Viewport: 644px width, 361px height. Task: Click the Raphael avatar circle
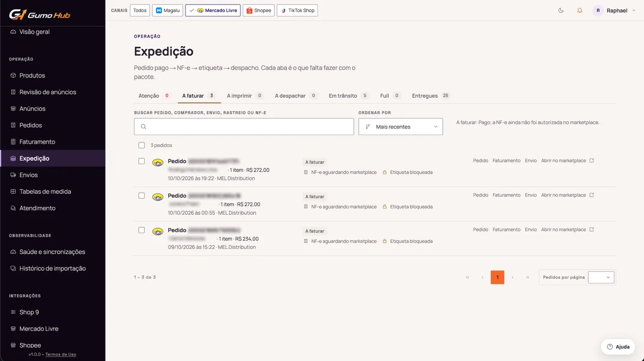point(598,11)
